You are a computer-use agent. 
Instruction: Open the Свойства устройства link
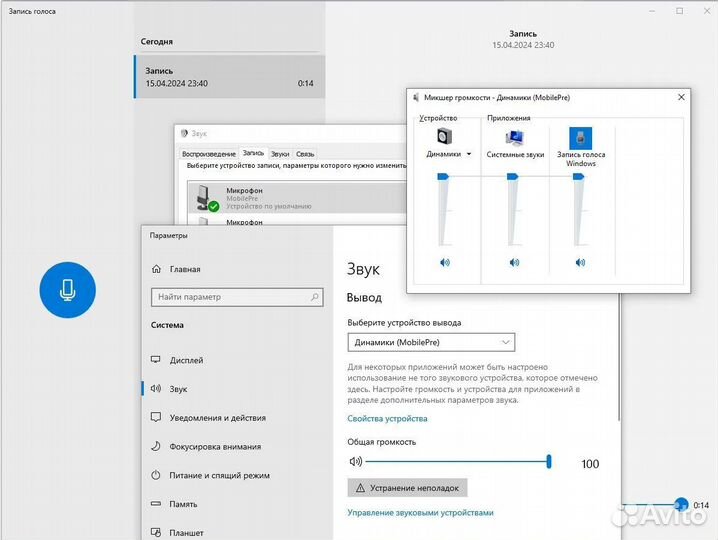[x=387, y=418]
